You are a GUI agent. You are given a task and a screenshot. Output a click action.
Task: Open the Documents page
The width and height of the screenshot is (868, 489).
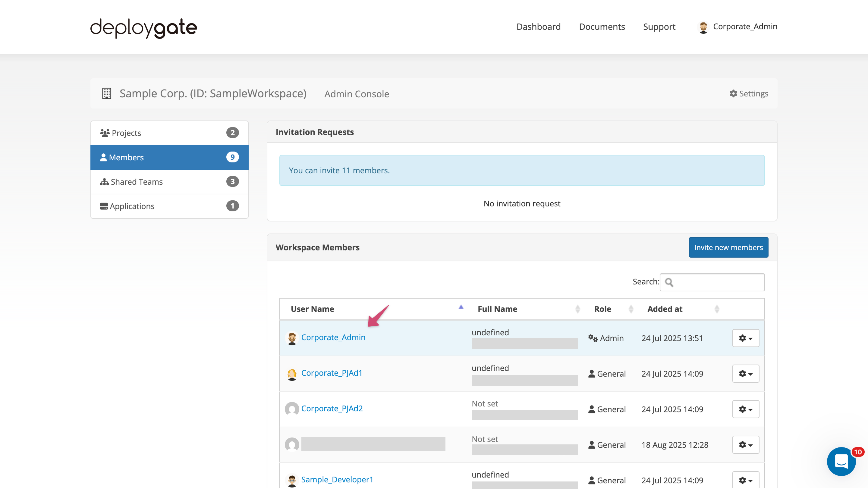pos(602,27)
